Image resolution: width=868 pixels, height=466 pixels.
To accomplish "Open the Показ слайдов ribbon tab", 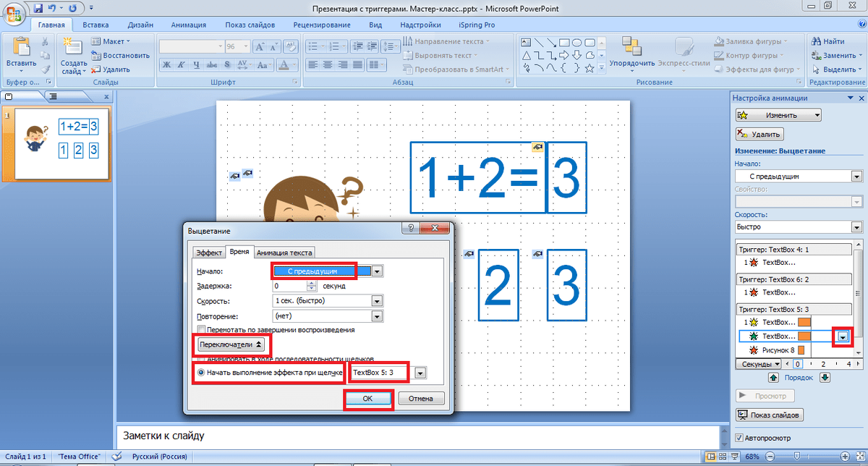I will click(x=252, y=24).
